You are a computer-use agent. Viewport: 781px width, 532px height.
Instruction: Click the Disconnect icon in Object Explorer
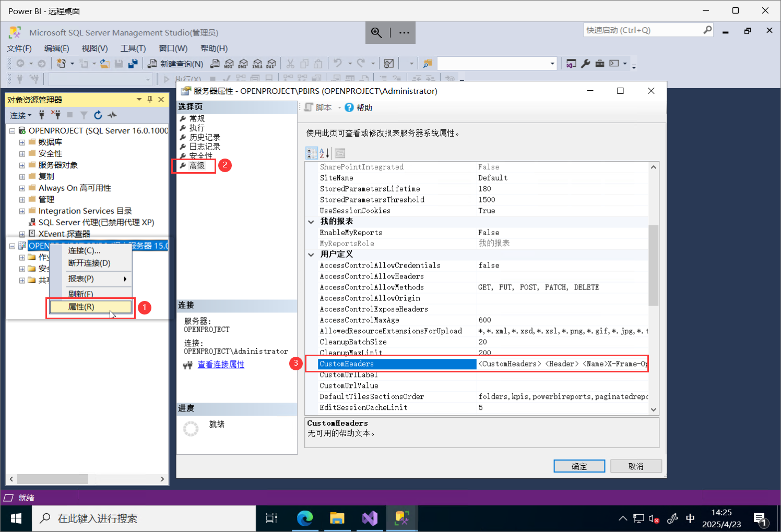[56, 115]
